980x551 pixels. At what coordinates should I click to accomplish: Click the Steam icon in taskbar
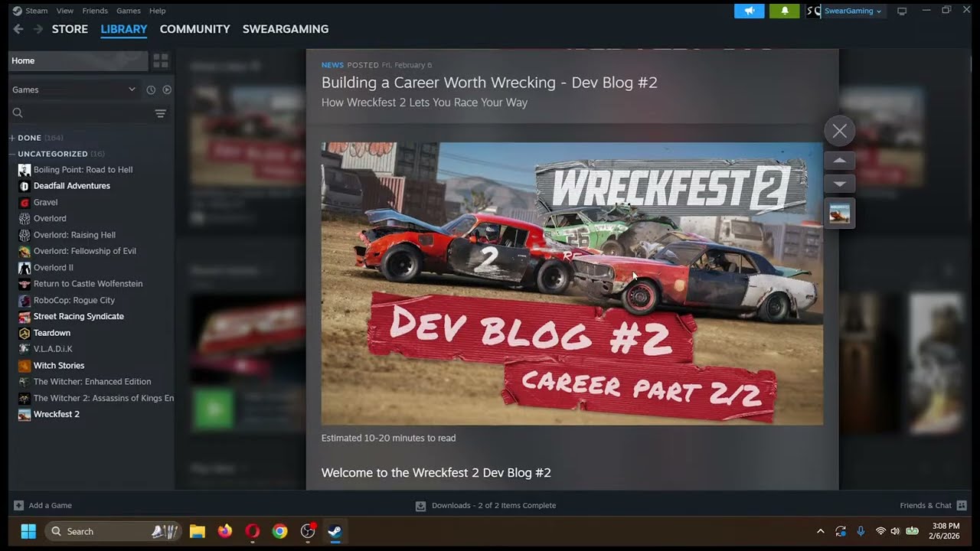pos(335,531)
